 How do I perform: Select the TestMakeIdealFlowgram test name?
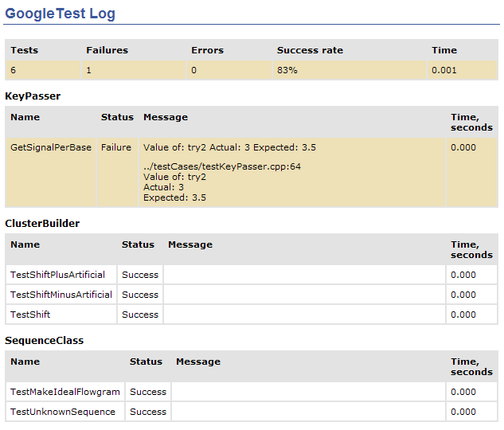pyautogui.click(x=65, y=392)
